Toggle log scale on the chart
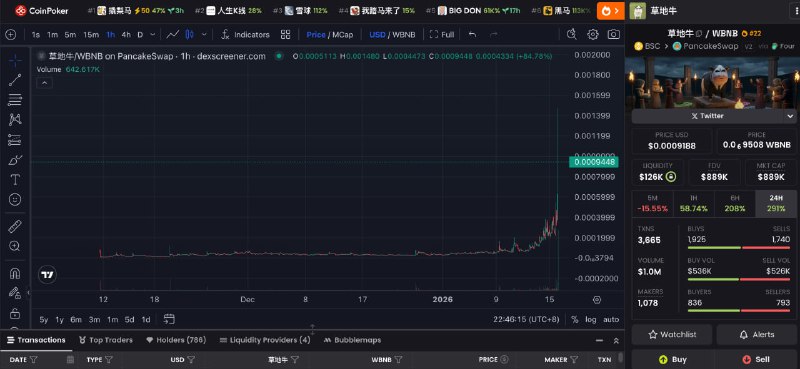The width and height of the screenshot is (800, 369). tap(590, 319)
